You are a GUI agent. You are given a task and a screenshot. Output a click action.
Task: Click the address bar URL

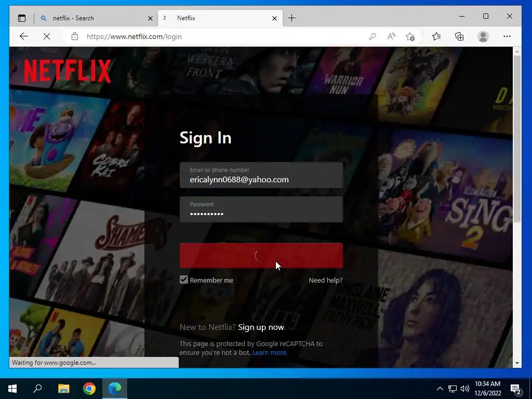coord(135,37)
